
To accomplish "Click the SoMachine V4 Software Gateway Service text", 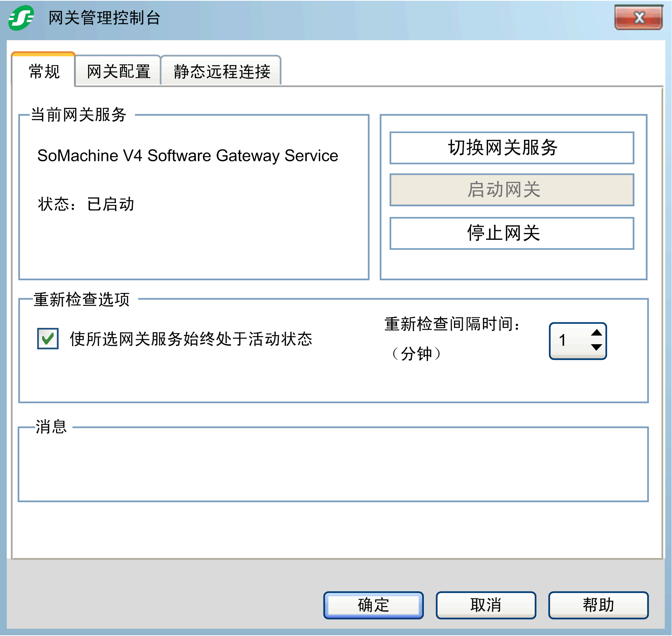I will pos(188,156).
